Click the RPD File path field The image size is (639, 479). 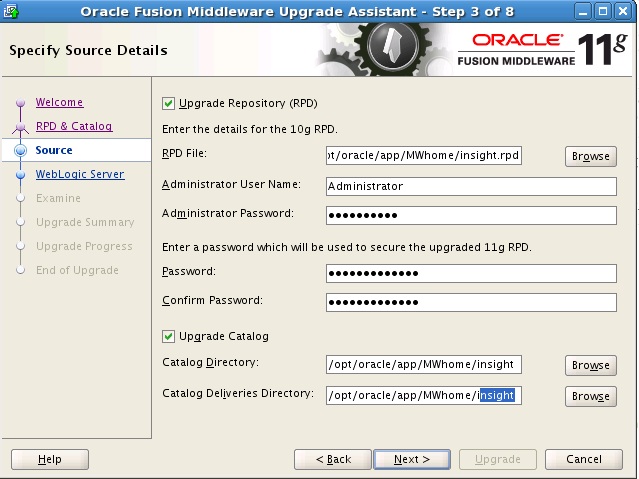[x=424, y=155]
